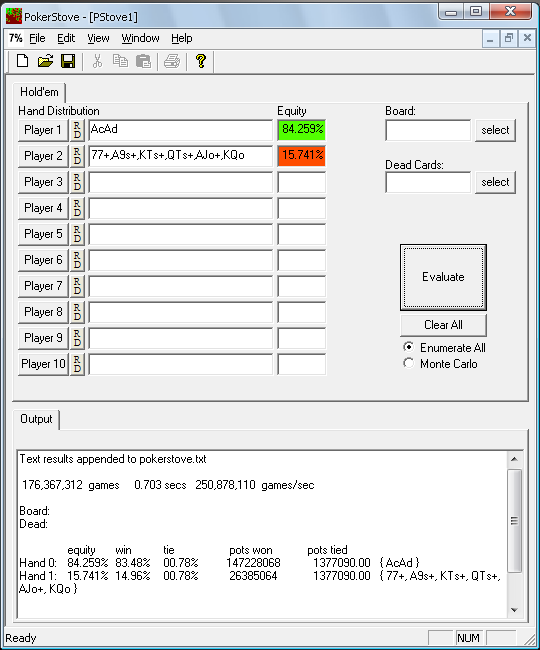540x650 pixels.
Task: Click the RD button for Player 2
Action: tap(77, 156)
